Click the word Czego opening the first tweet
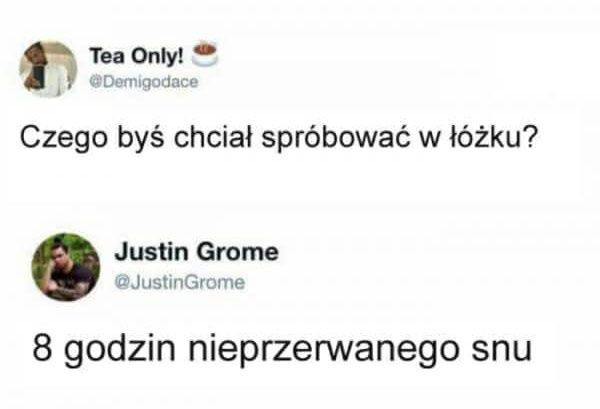 click(64, 138)
